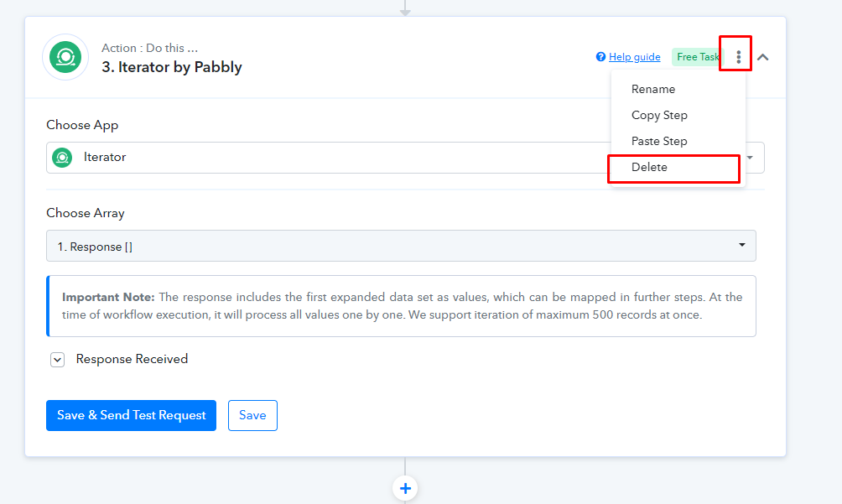842x504 pixels.
Task: Open the Help guide link
Action: [x=634, y=57]
